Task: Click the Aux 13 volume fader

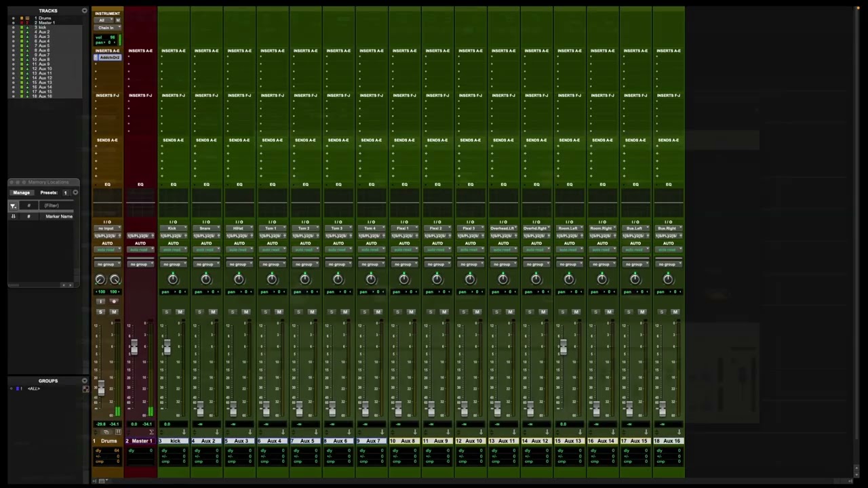Action: tap(563, 347)
